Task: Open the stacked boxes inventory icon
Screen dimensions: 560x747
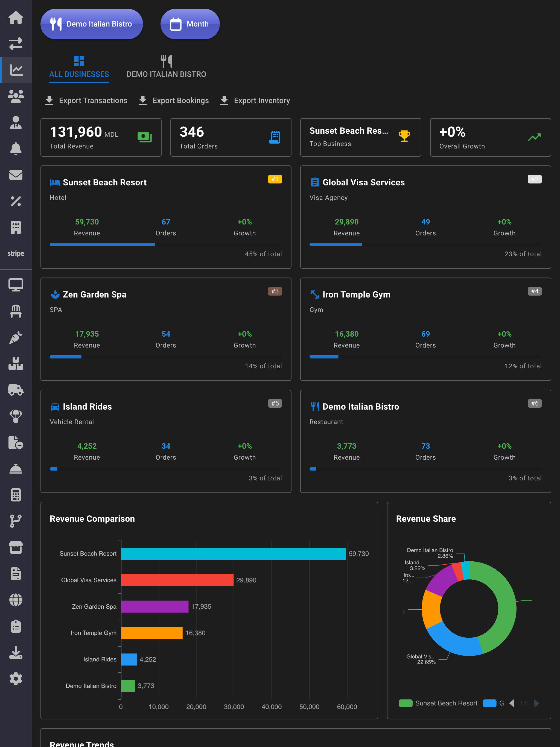Action: [x=16, y=364]
